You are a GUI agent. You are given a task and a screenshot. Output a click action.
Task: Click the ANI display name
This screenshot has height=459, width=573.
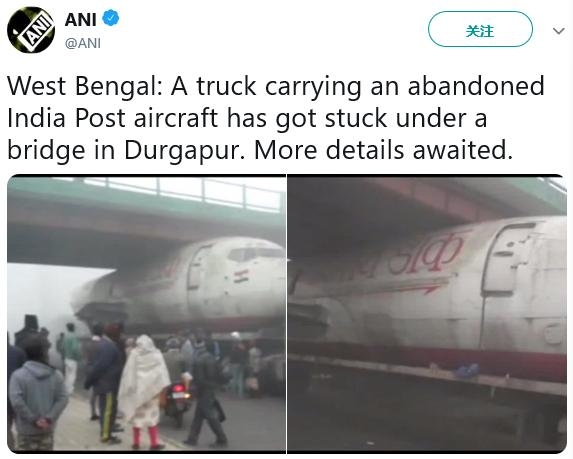pos(80,19)
